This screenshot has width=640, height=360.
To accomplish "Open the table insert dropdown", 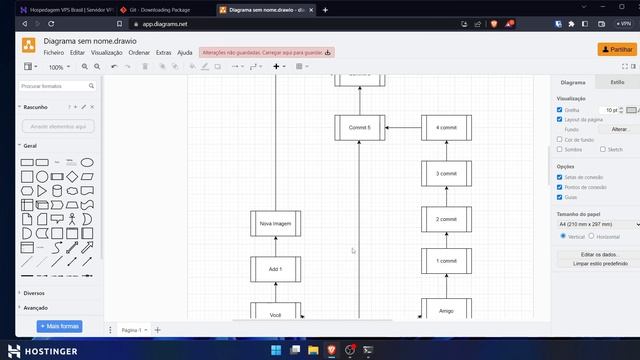I will click(302, 67).
